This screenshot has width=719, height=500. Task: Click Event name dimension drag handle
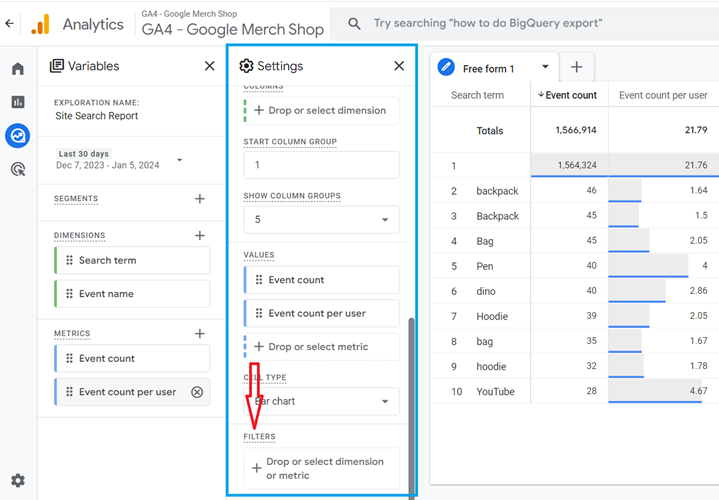(69, 294)
